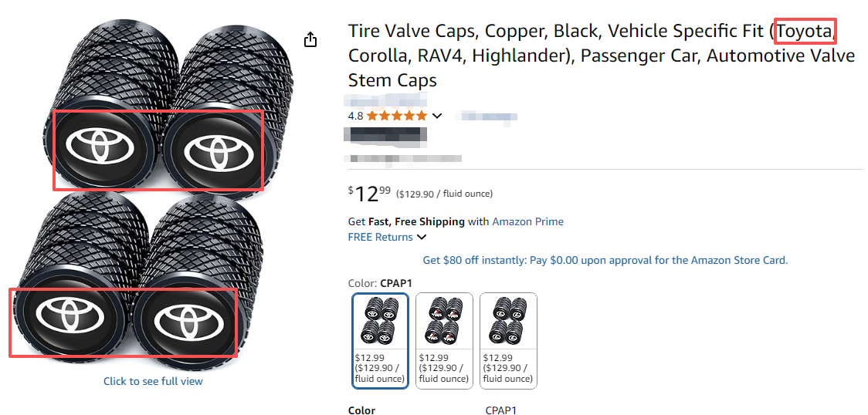Image resolution: width=868 pixels, height=415 pixels.
Task: Click the "Fast, Free Shipping" text
Action: [416, 221]
